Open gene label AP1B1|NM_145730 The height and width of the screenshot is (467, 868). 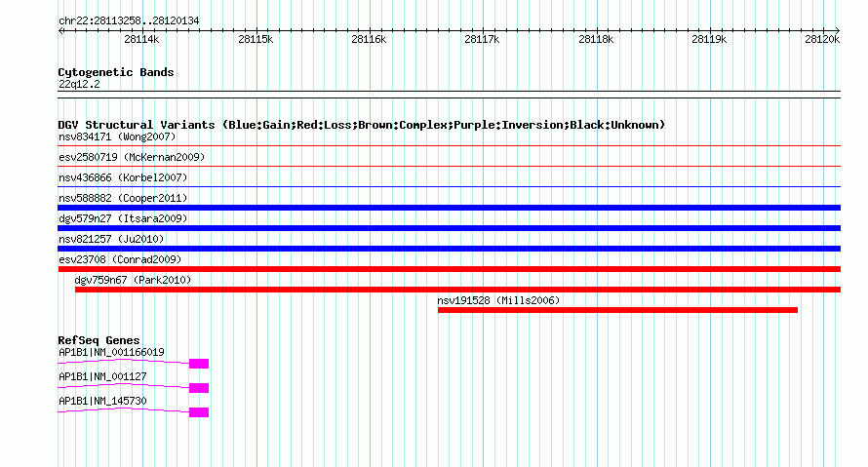102,401
